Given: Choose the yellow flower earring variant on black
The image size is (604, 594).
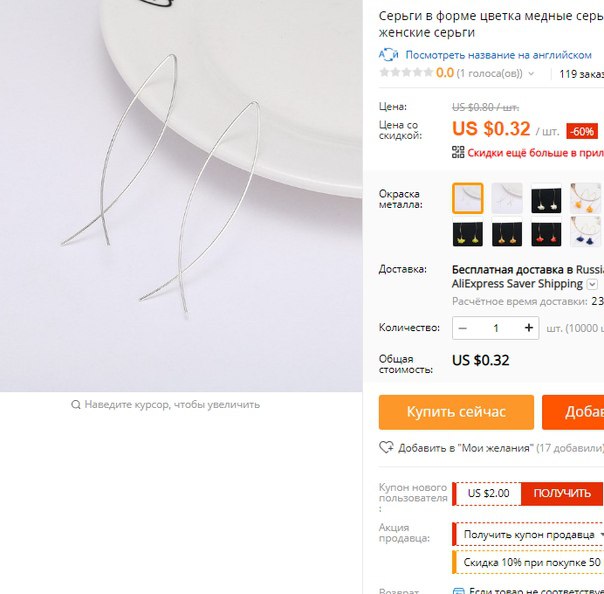Looking at the screenshot, I should (x=468, y=231).
